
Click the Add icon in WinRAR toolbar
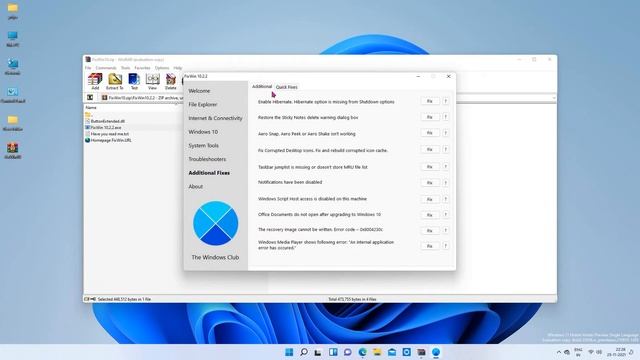[x=95, y=81]
